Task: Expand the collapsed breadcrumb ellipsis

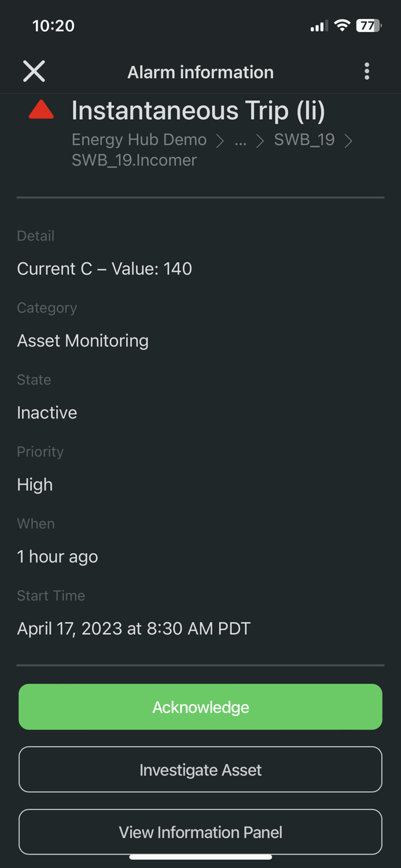Action: [x=241, y=141]
